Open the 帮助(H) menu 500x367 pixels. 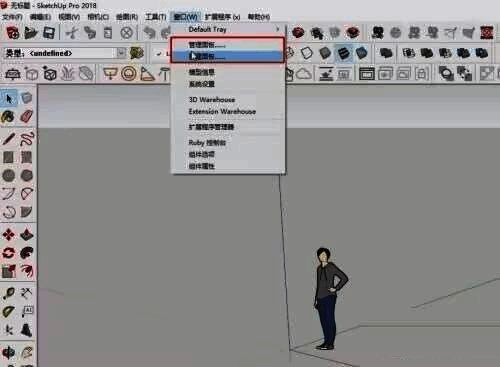[259, 17]
